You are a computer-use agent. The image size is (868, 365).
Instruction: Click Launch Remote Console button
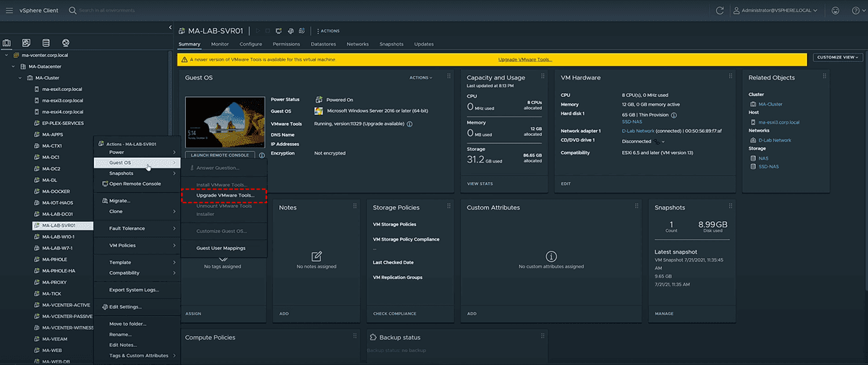click(218, 155)
